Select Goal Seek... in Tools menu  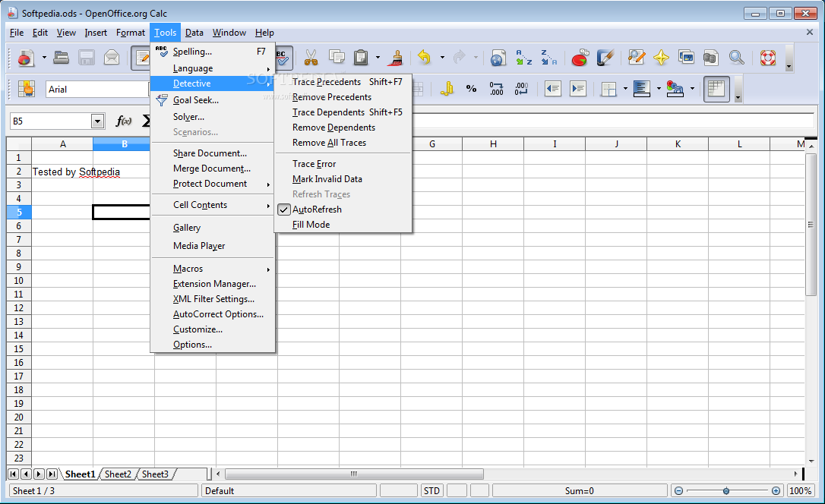click(x=213, y=100)
